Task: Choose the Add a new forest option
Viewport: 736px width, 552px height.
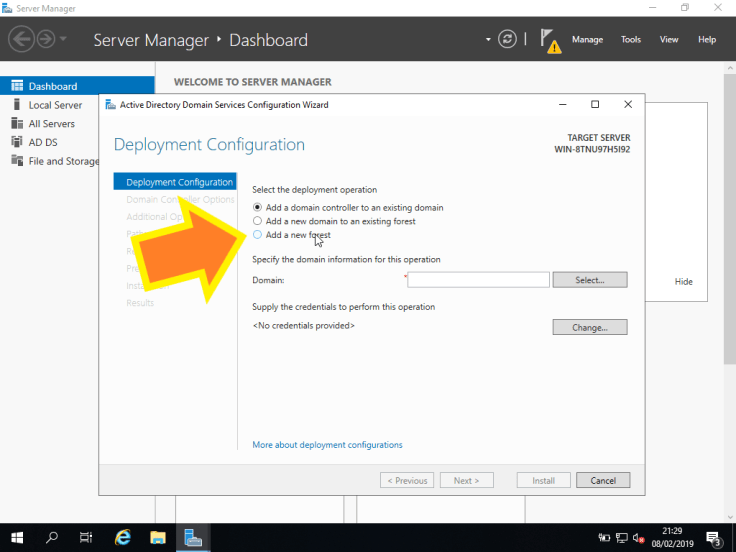Action: point(258,235)
